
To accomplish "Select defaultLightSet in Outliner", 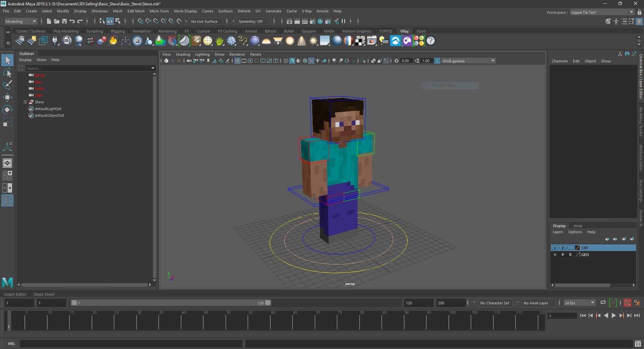I will point(48,109).
